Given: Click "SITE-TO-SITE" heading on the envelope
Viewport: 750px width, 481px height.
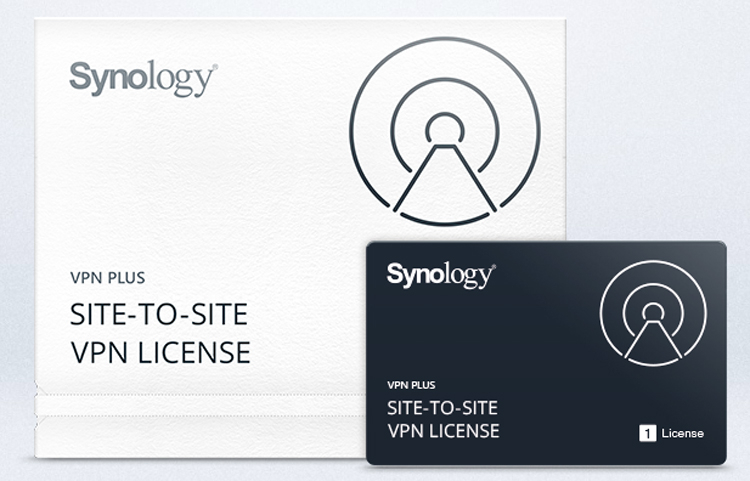Looking at the screenshot, I should [159, 314].
